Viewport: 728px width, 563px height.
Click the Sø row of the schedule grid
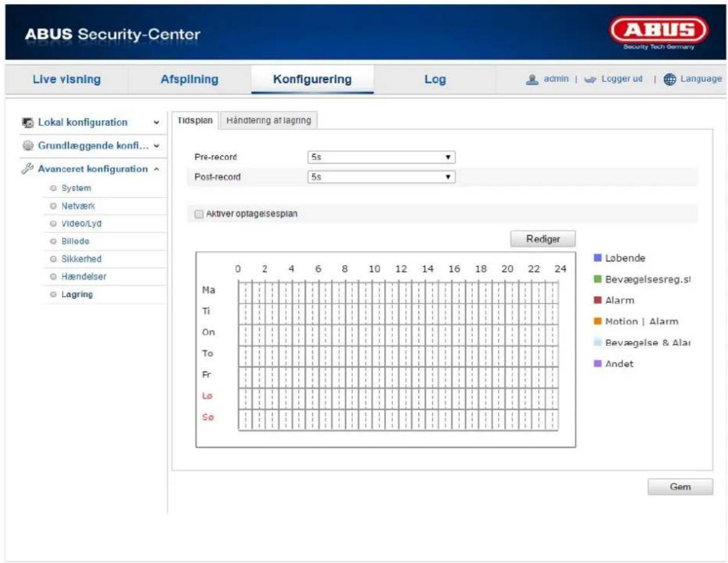point(398,420)
